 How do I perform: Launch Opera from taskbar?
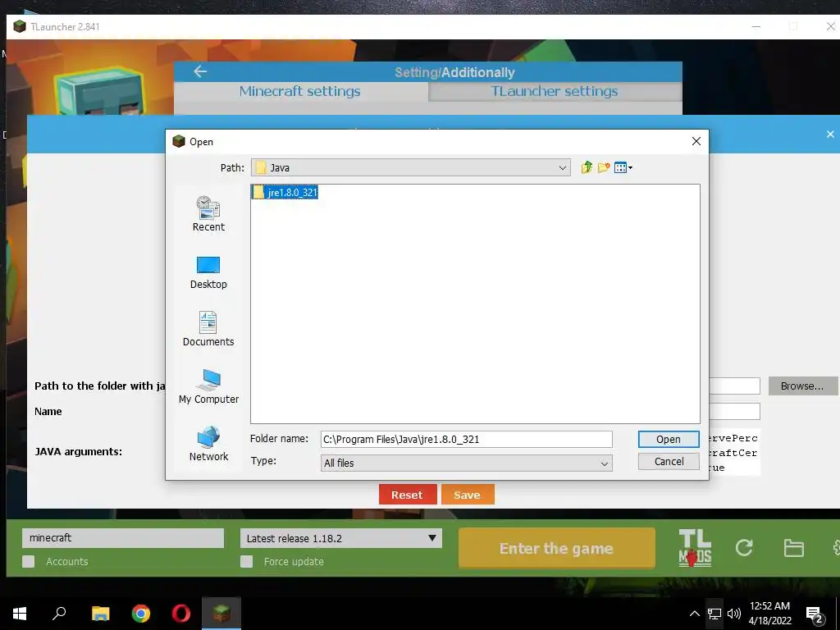(x=181, y=614)
